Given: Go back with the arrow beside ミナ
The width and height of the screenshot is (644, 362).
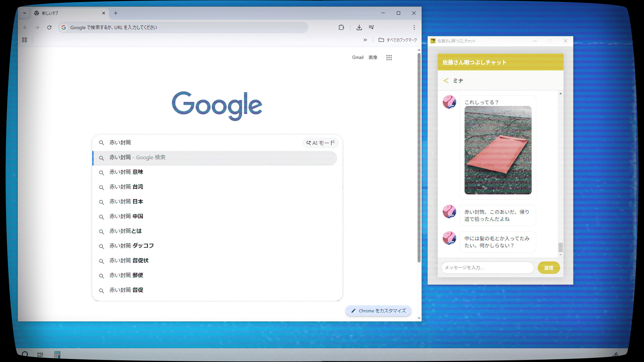Looking at the screenshot, I should (446, 80).
